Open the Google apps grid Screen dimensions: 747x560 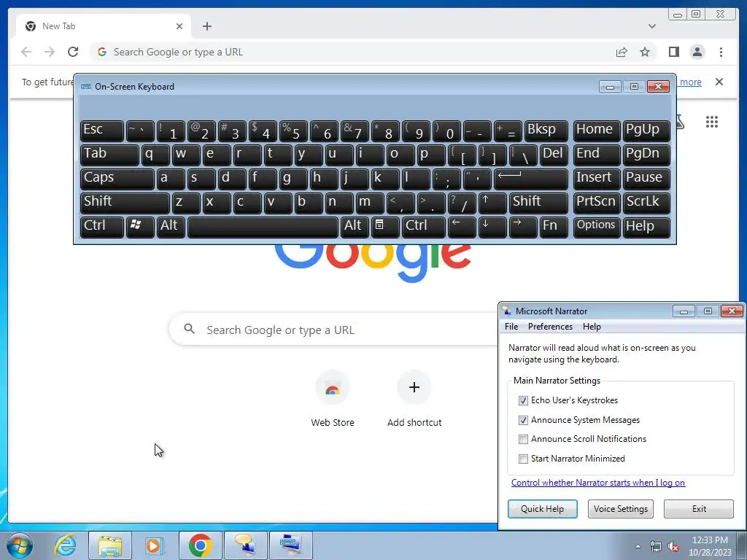coord(712,122)
